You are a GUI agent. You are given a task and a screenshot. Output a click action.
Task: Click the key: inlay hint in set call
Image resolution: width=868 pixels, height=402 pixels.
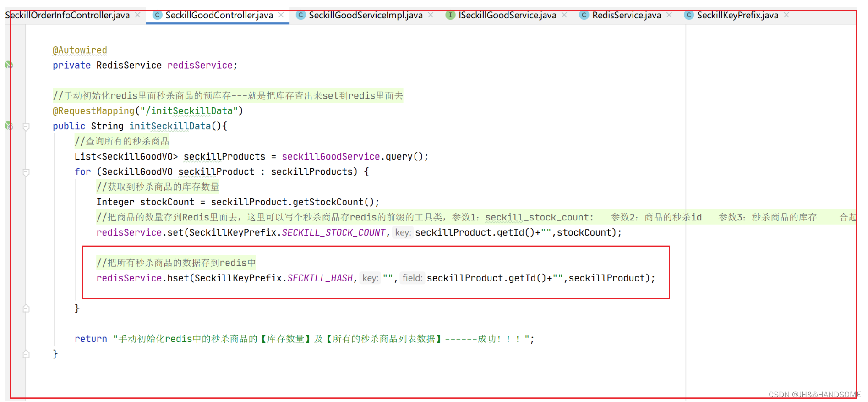pos(403,232)
